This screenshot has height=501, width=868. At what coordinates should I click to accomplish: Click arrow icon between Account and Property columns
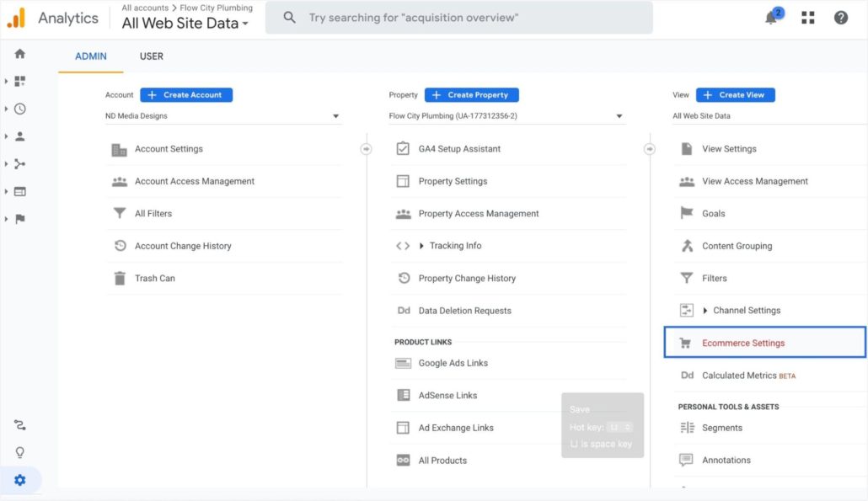pyautogui.click(x=366, y=149)
